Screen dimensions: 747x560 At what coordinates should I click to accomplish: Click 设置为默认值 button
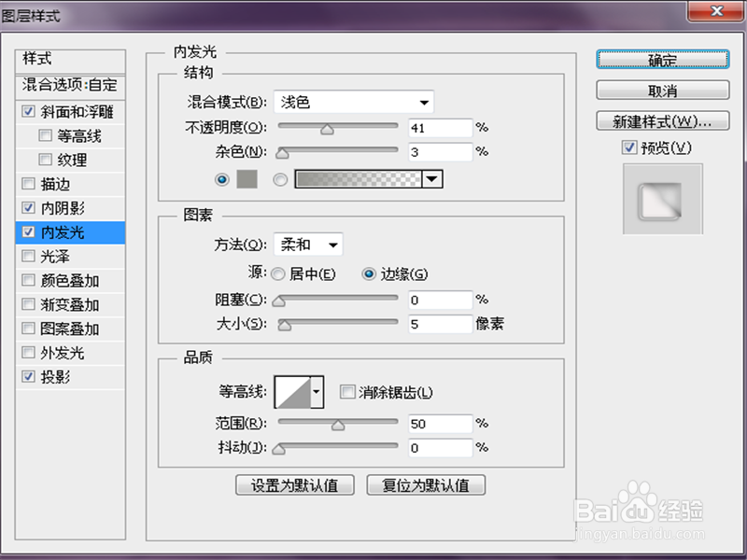click(x=295, y=485)
